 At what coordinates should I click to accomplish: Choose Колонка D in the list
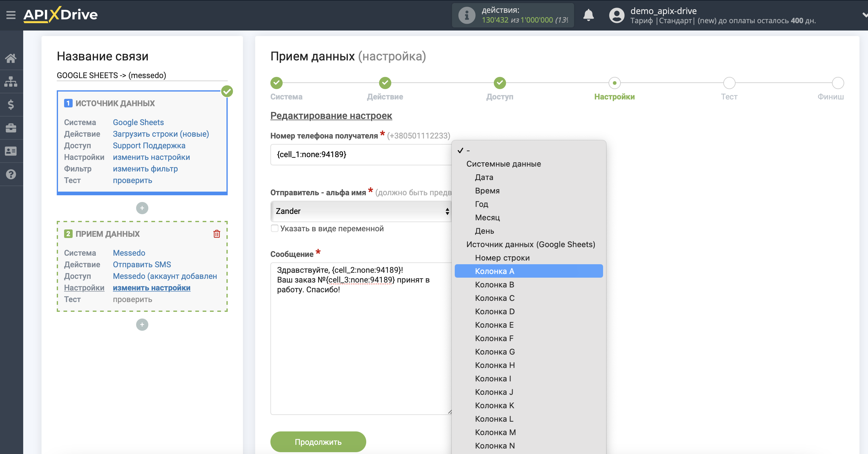pos(529,312)
